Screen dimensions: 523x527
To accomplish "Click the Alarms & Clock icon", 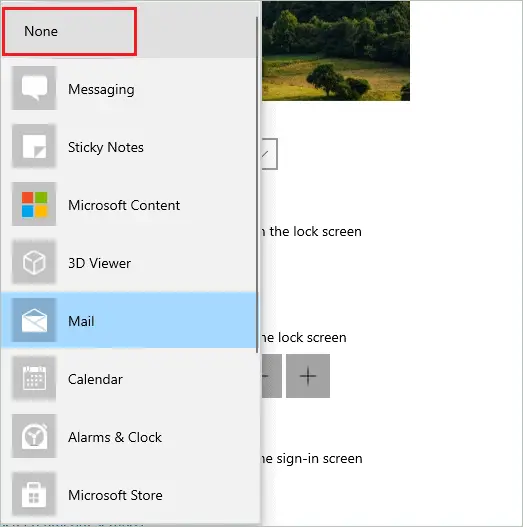I will tap(34, 436).
